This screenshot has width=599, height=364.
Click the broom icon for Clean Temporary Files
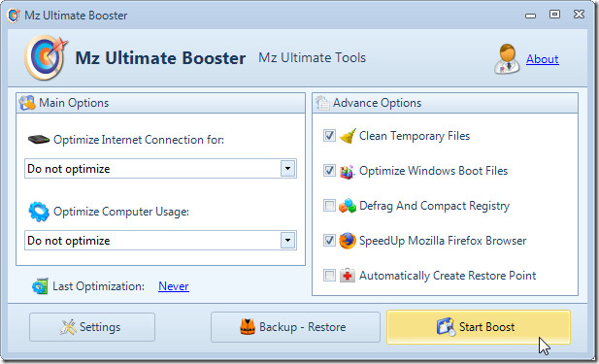tap(348, 136)
